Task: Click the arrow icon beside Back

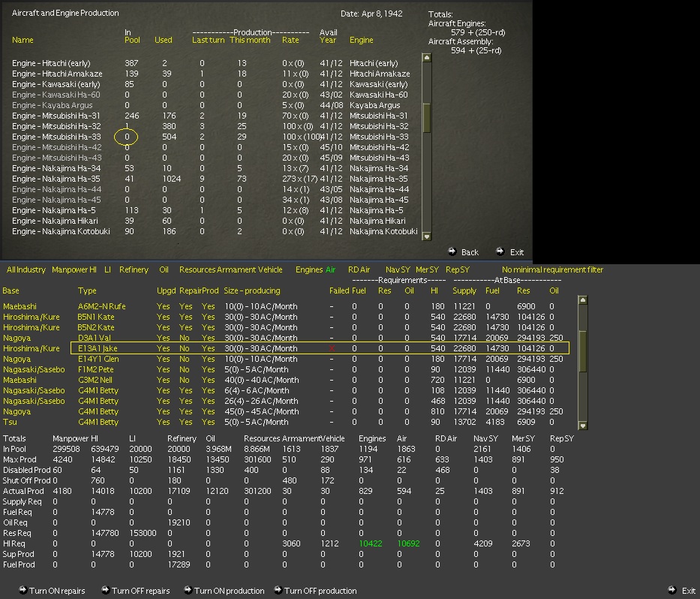Action: [452, 251]
